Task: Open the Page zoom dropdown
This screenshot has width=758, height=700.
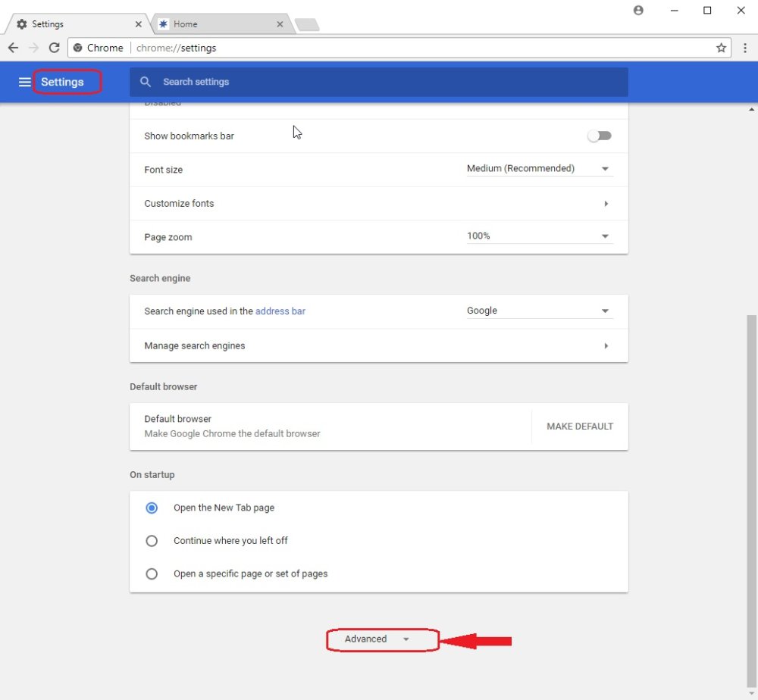Action: click(540, 236)
